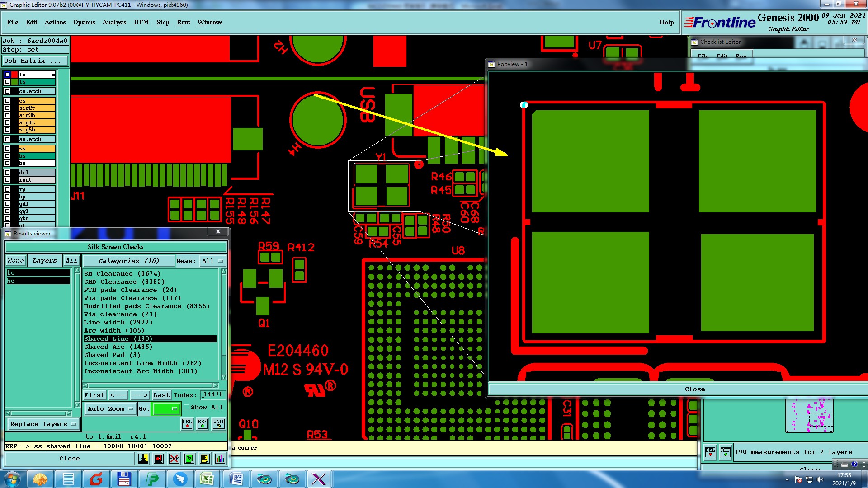Click the Job Matrix button
Image resolution: width=868 pixels, height=488 pixels.
tap(36, 61)
